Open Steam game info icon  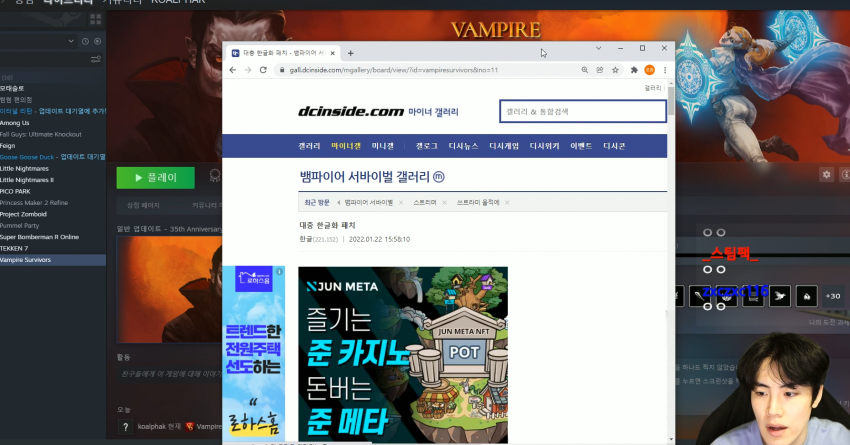[x=845, y=175]
